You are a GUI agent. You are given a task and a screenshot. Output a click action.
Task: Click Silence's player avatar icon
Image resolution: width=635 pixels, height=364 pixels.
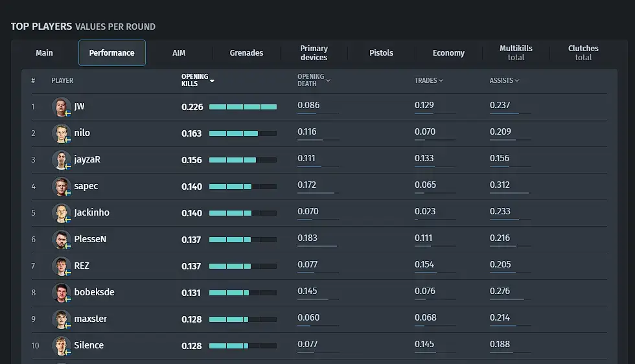[x=61, y=345]
